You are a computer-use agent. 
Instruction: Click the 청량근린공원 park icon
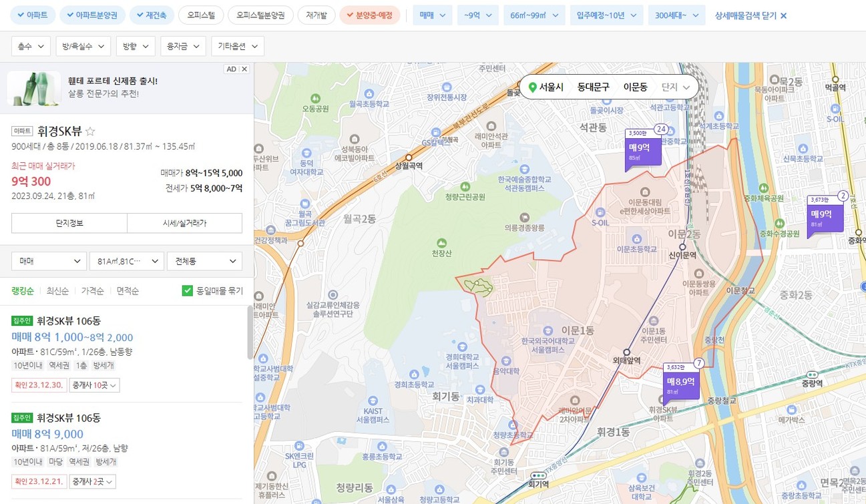tap(465, 188)
